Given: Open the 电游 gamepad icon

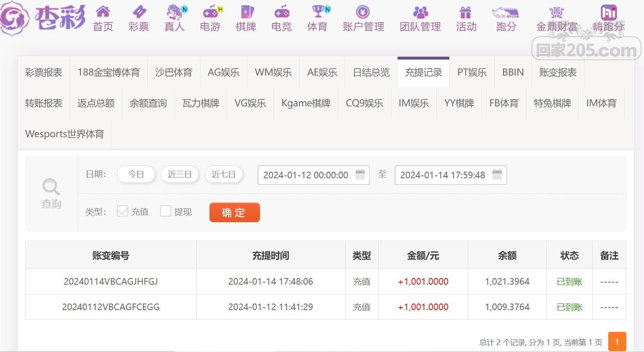Looking at the screenshot, I should 212,12.
